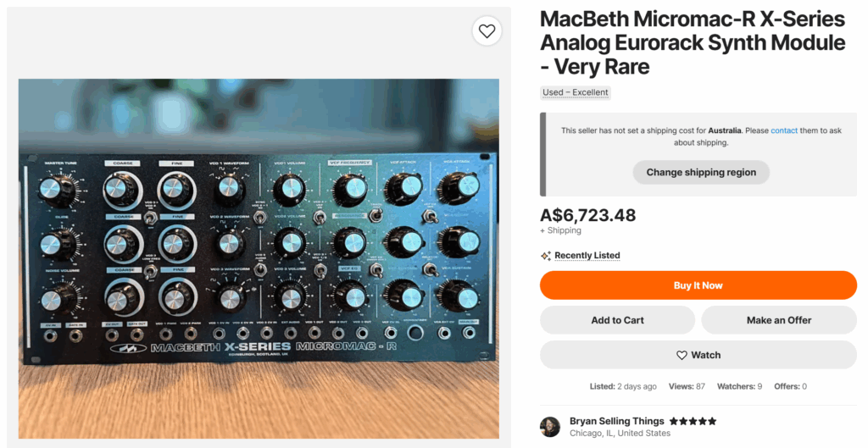Screen dimensions: 868x448
Task: Click the Recently Listed label
Action: [587, 256]
